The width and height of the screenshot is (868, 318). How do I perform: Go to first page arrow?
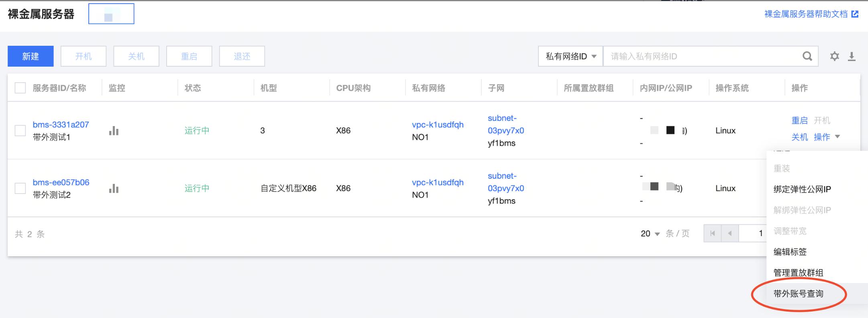713,233
